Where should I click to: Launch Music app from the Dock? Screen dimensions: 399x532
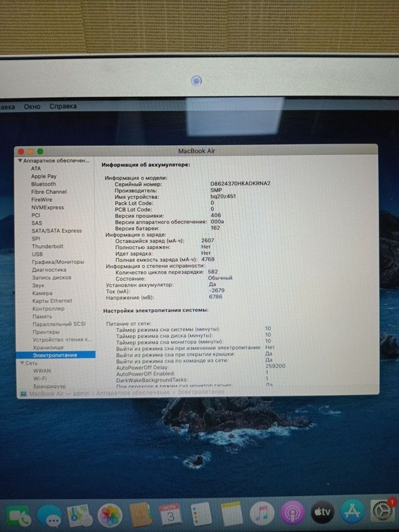[x=262, y=513]
